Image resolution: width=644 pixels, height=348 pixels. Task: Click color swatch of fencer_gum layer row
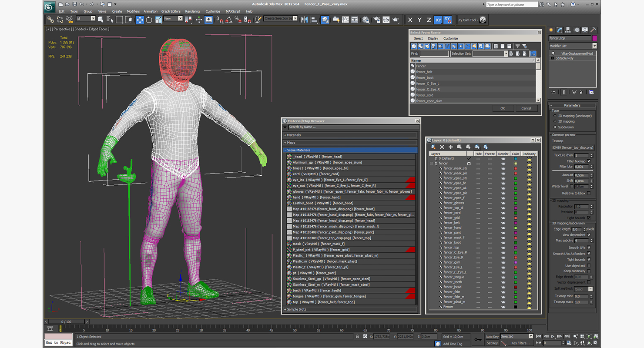pos(516,262)
